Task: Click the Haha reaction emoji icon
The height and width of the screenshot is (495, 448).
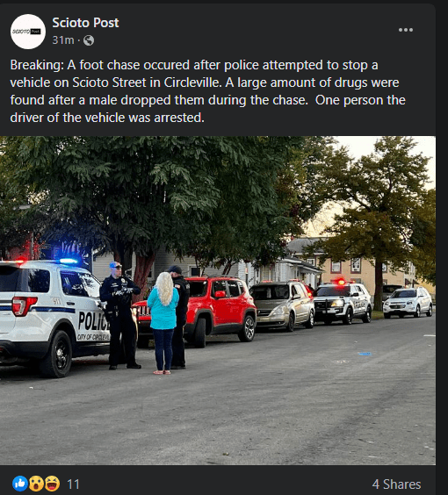Action: [x=52, y=484]
